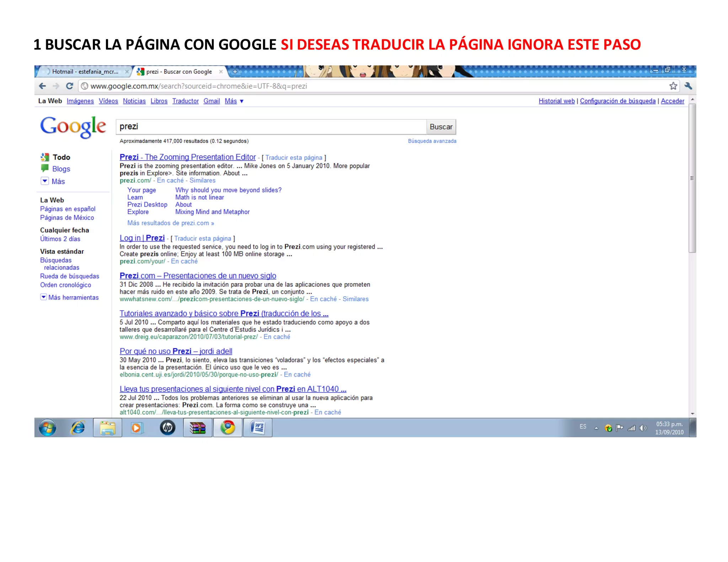Click the page vertical scrollbar thumb
The height and width of the screenshot is (562, 728).
tap(692, 178)
